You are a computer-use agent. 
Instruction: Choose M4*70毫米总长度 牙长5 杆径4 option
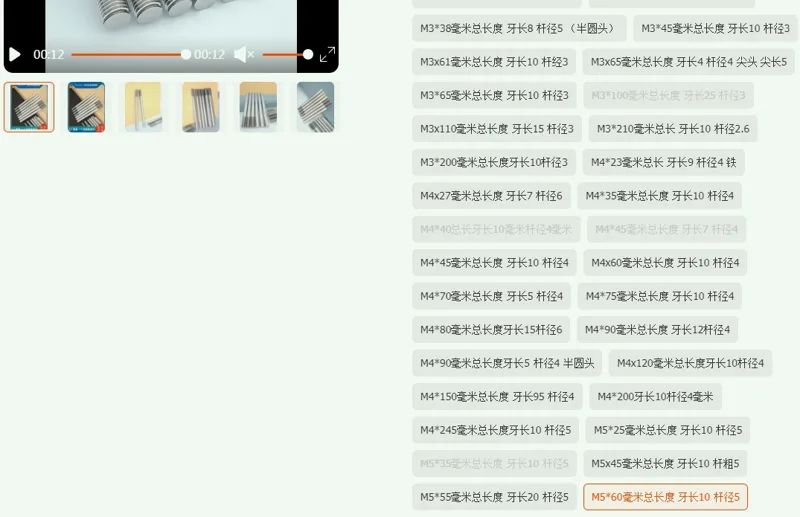pyautogui.click(x=491, y=296)
